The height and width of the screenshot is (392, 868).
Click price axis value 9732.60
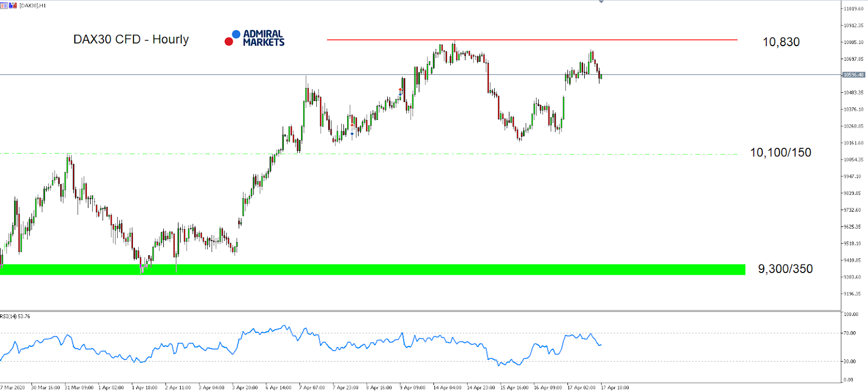(x=852, y=210)
